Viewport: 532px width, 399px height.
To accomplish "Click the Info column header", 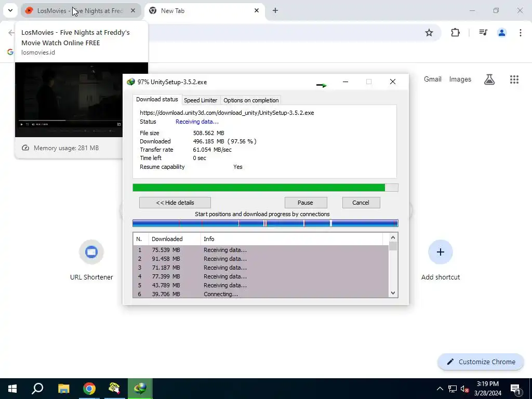I will pos(292,239).
